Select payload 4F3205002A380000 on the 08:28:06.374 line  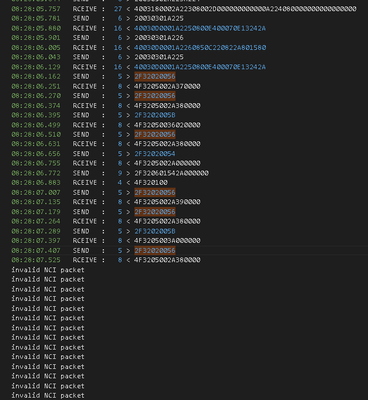tap(167, 106)
